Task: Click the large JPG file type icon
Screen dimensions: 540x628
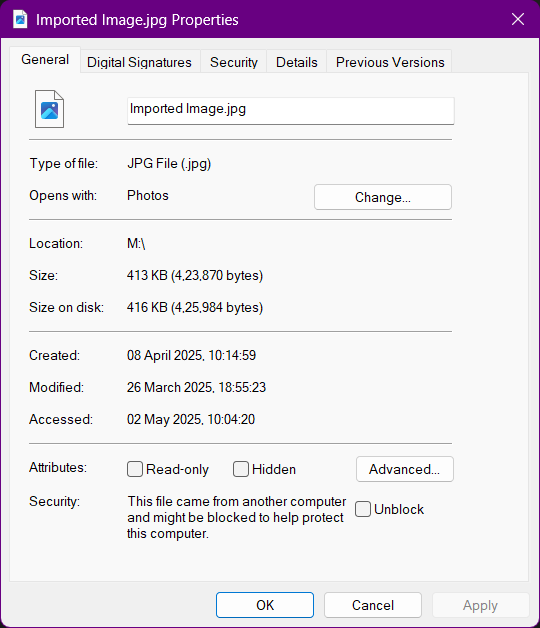Action: point(49,109)
